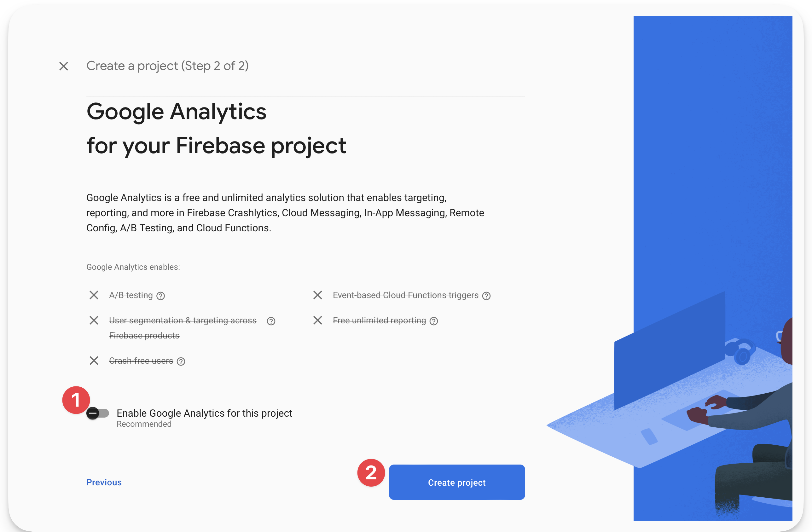The width and height of the screenshot is (812, 532).
Task: Click the Enable Google Analytics label text
Action: click(204, 413)
